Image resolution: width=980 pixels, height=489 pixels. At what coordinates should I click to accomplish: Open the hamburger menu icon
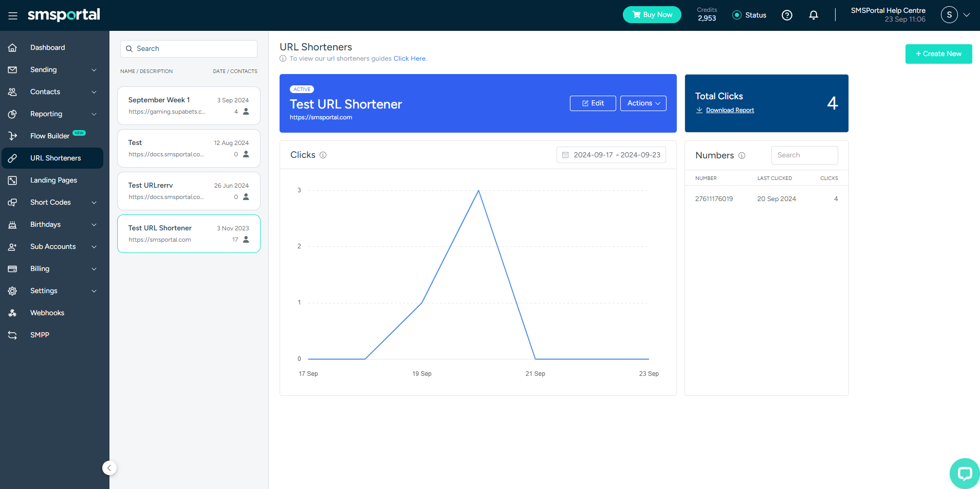(13, 15)
